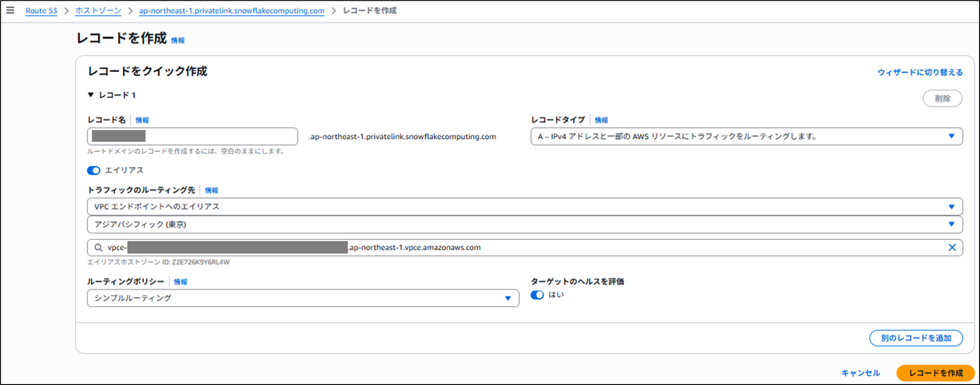The width and height of the screenshot is (980, 385).
Task: Click the キャンセル button
Action: tap(860, 373)
